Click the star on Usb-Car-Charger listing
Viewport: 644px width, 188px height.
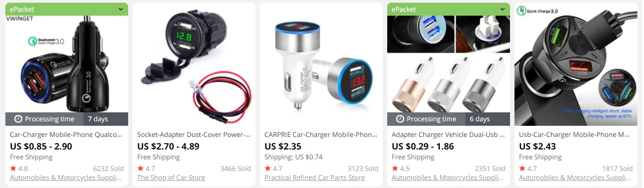point(522,168)
